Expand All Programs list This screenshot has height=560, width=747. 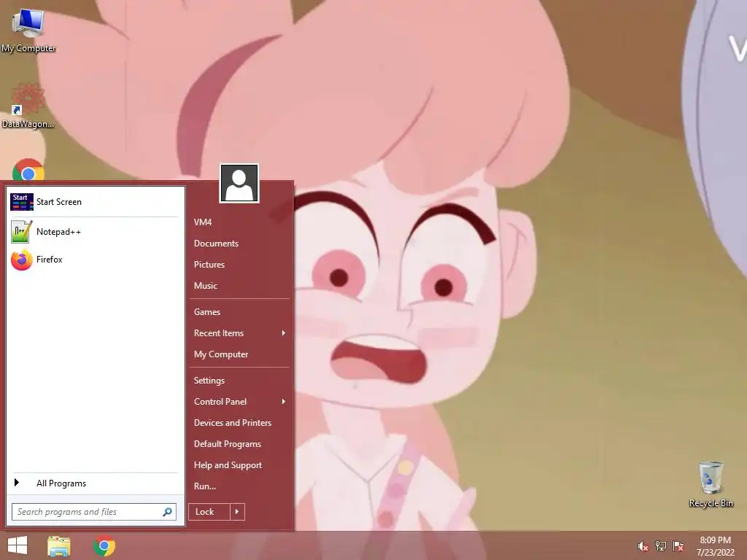(96, 483)
